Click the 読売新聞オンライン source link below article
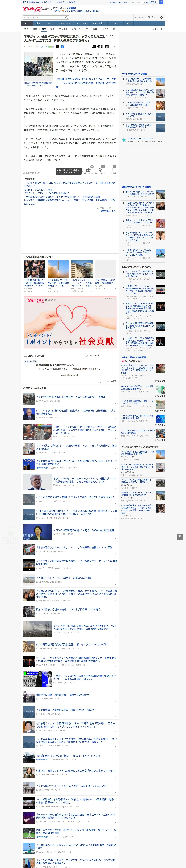Viewport: 186px width, 868px height. 108,211
